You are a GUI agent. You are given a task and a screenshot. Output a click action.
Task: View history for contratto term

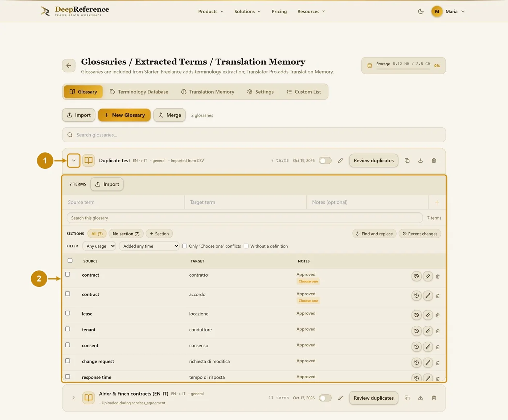click(417, 276)
